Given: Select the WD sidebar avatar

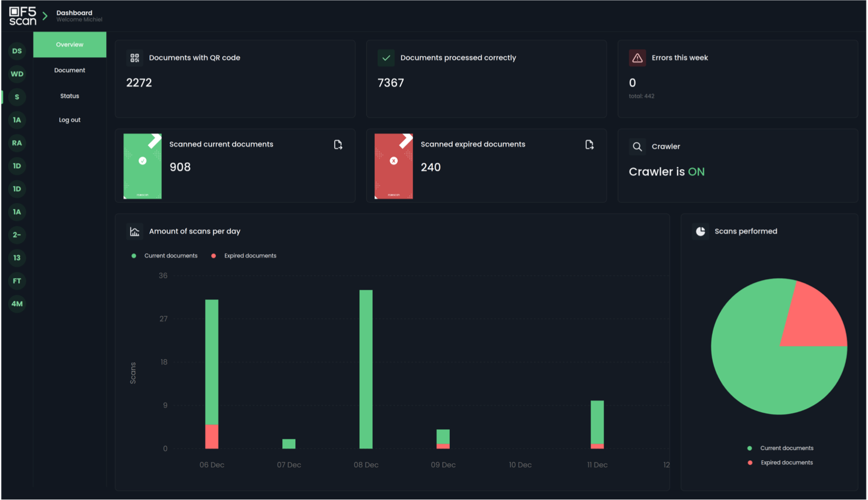Looking at the screenshot, I should coord(17,74).
